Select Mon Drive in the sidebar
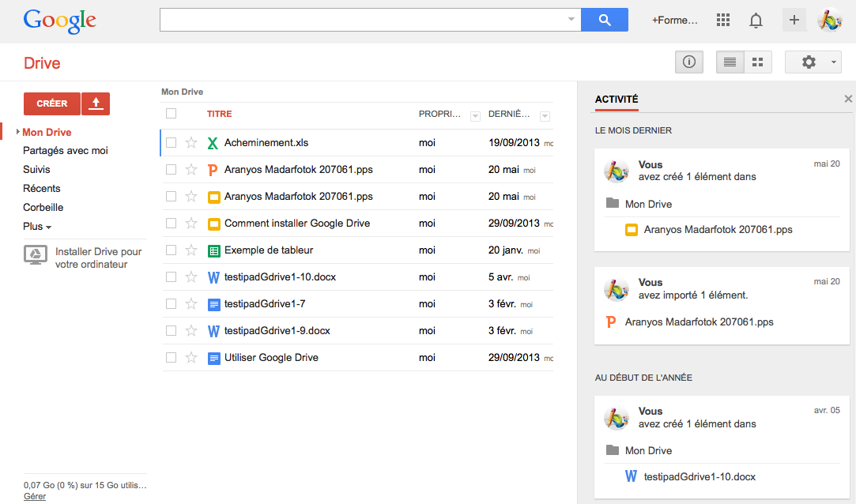Viewport: 856px width, 504px height. coord(47,132)
